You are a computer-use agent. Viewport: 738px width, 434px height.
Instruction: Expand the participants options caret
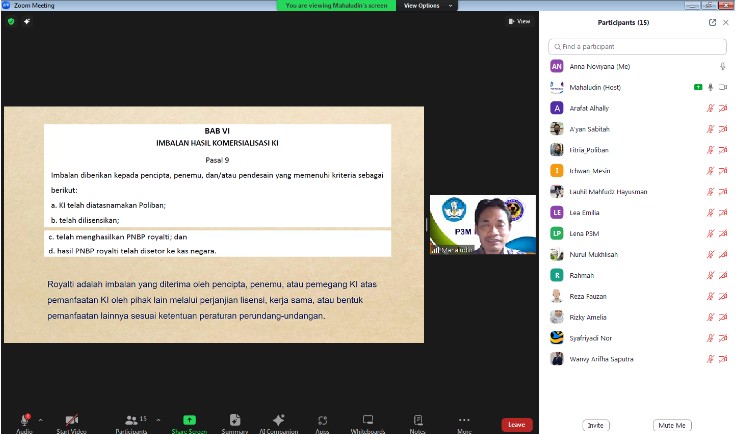pyautogui.click(x=158, y=419)
